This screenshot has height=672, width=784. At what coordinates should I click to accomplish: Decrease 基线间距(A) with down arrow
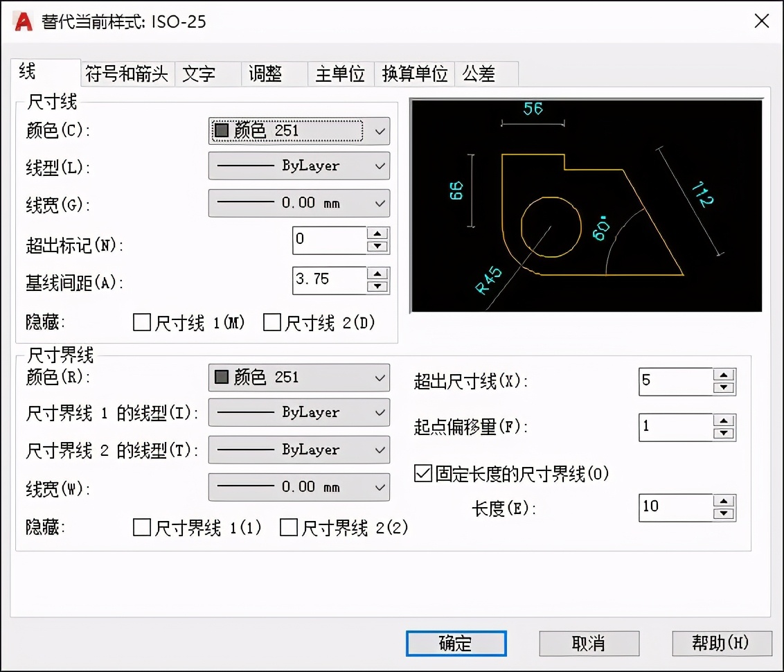[x=377, y=287]
